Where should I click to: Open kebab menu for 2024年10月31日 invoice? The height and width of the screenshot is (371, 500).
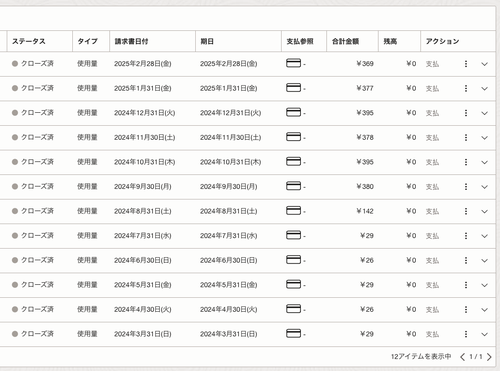[x=466, y=162]
